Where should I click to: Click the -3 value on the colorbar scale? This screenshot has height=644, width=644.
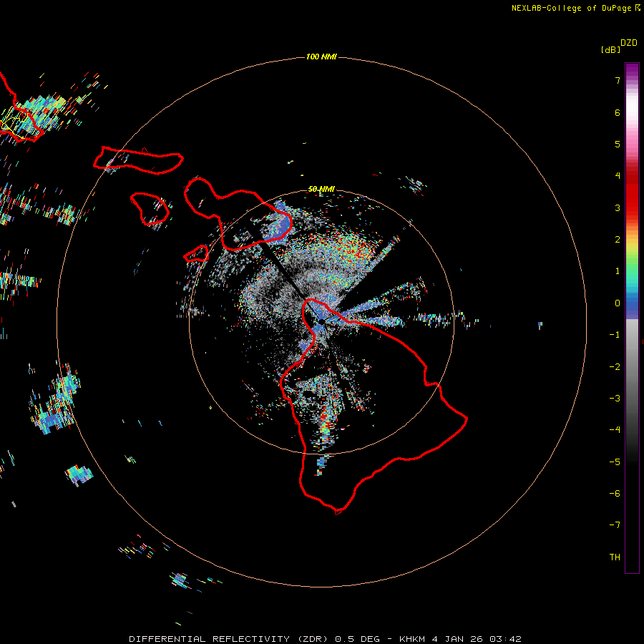tap(615, 399)
